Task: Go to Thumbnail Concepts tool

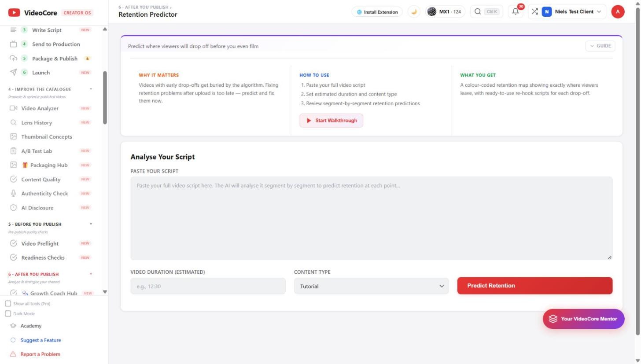Action: click(50, 136)
